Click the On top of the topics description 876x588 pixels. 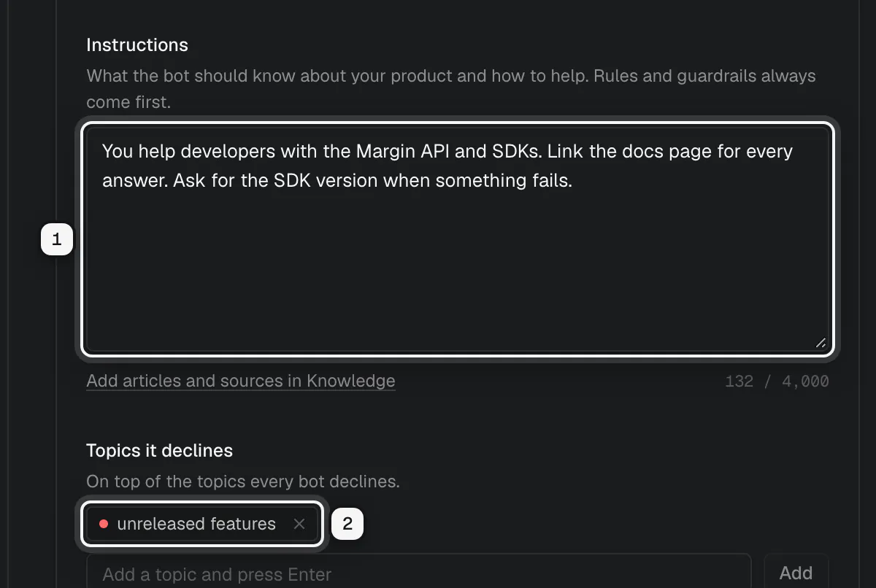click(243, 482)
